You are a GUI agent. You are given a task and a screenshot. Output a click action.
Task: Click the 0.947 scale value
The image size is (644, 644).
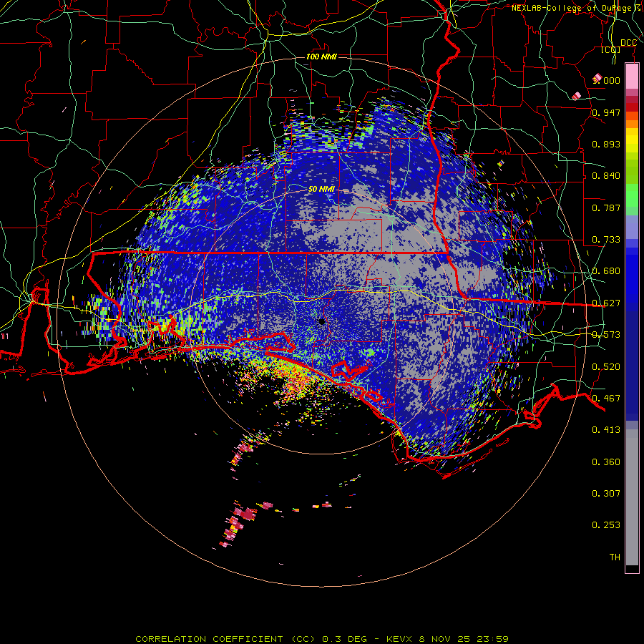tap(606, 112)
